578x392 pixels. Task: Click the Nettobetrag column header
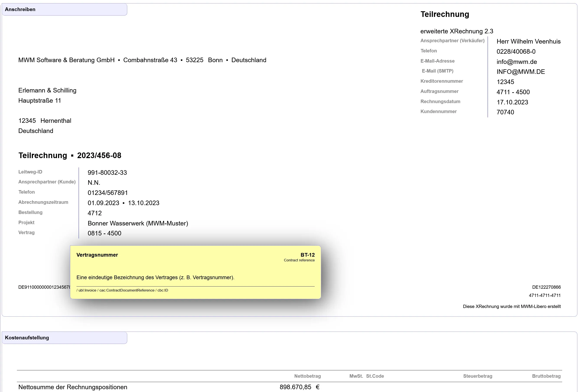[x=307, y=376]
